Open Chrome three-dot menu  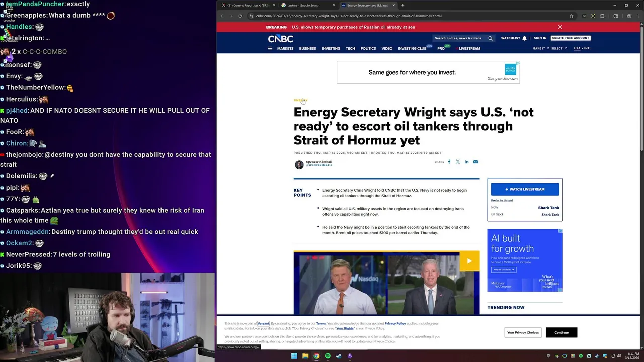[637, 16]
